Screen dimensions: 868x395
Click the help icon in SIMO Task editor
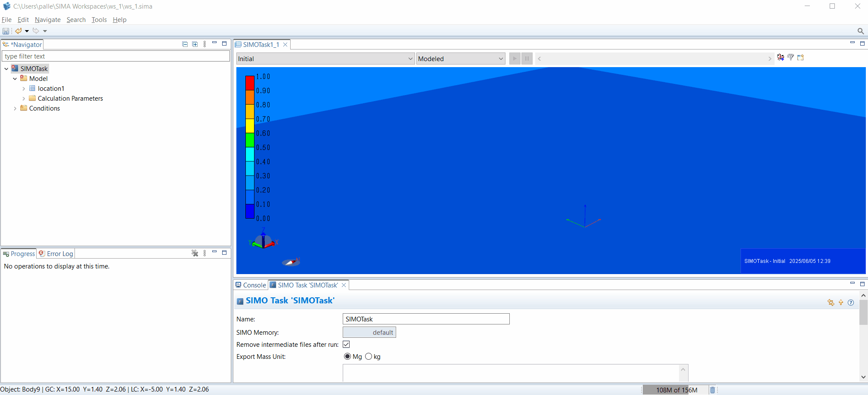tap(851, 302)
